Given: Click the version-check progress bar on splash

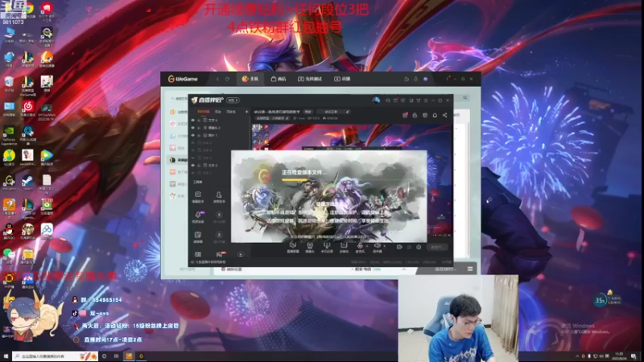Looking at the screenshot, I should point(294,179).
